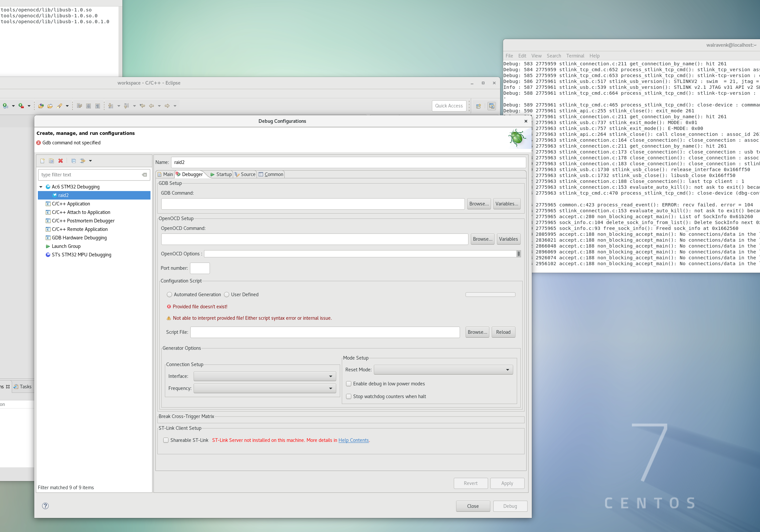
Task: Click the help question mark icon
Action: 45,506
